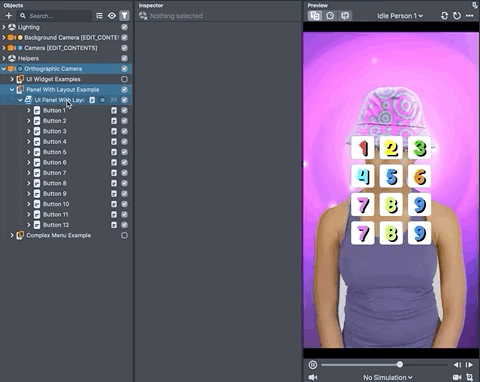Toggle the Objects panel filter icon
This screenshot has width=480, height=382.
coord(124,16)
